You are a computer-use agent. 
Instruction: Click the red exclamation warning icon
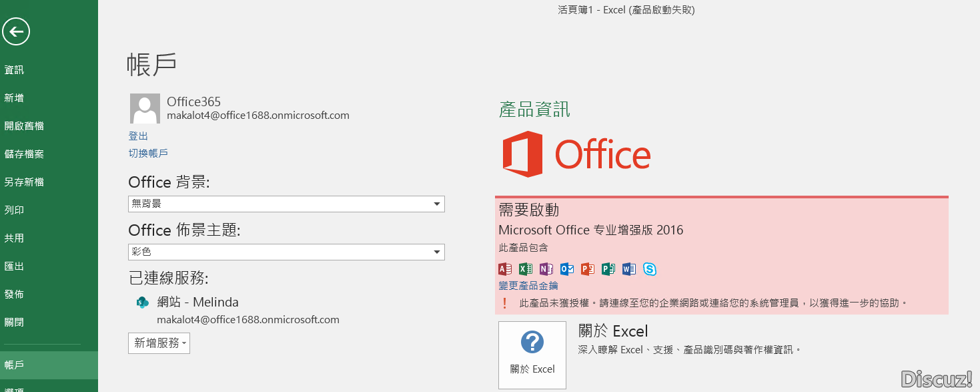point(504,303)
